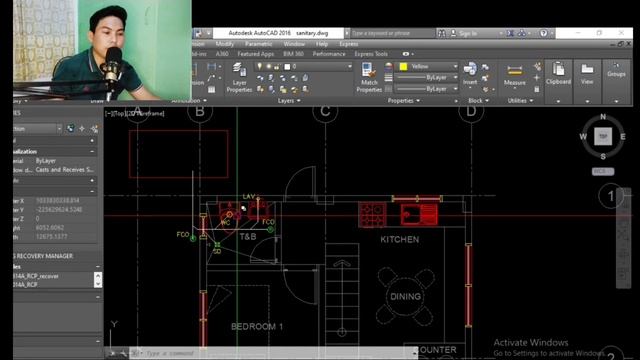Open the Layer name dropdown

tap(349, 66)
